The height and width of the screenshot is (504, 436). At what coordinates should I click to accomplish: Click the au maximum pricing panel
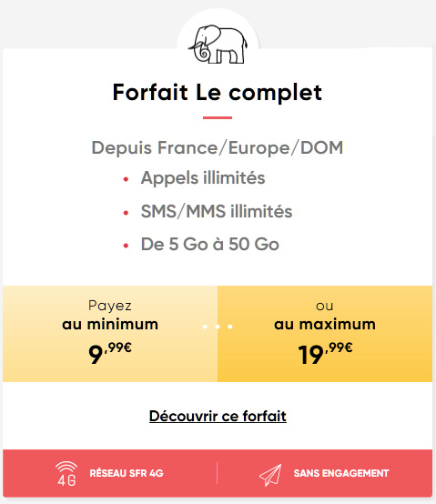tap(325, 334)
